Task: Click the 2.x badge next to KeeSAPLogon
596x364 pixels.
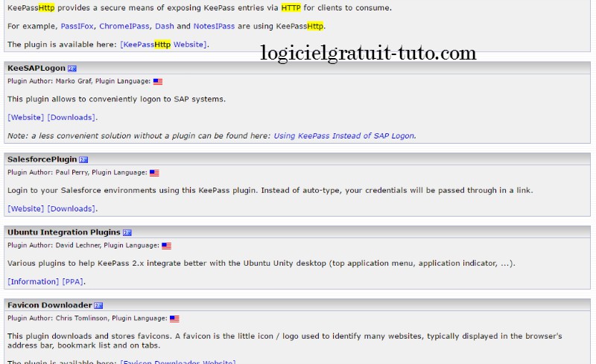Action: pos(72,68)
